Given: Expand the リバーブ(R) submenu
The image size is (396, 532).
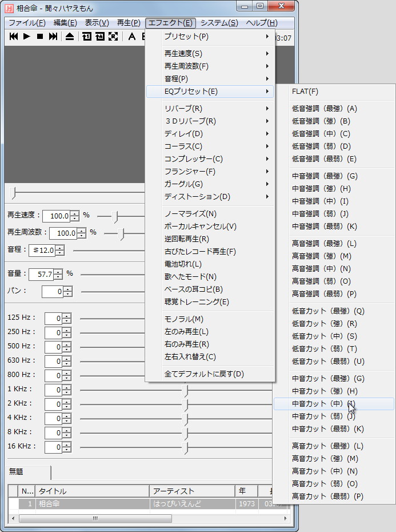Looking at the screenshot, I should click(x=210, y=109).
